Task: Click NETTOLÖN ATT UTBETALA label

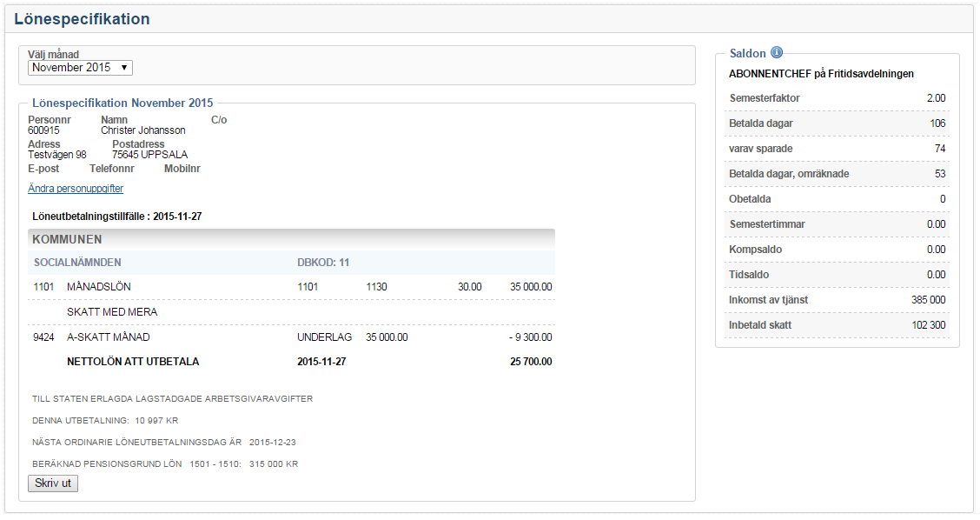Action: [x=133, y=362]
